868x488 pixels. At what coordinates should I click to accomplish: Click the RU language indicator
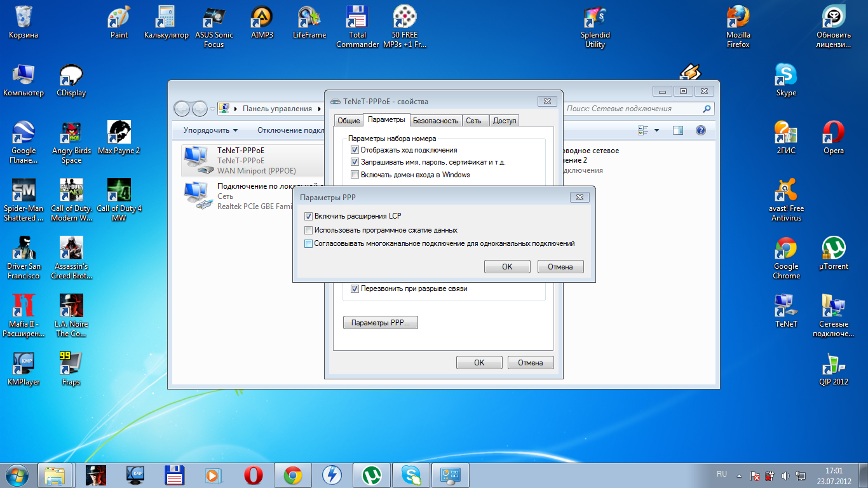point(722,474)
